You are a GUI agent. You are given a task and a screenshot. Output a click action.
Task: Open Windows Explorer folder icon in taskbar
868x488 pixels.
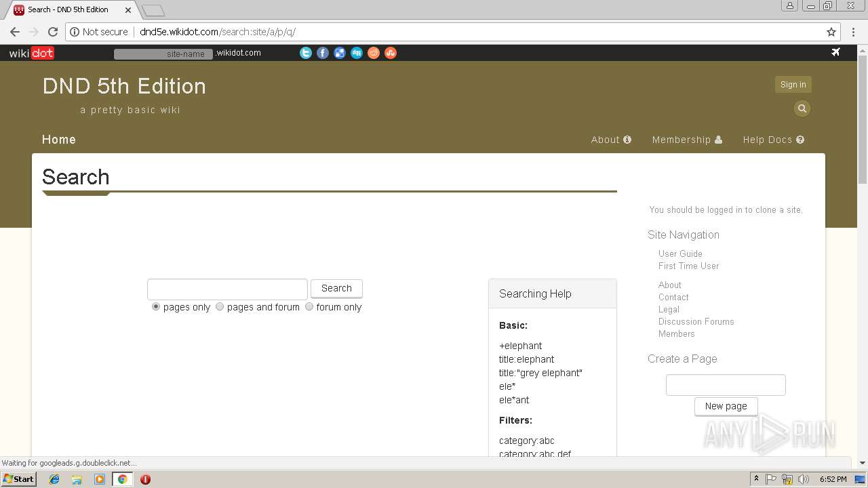77,479
